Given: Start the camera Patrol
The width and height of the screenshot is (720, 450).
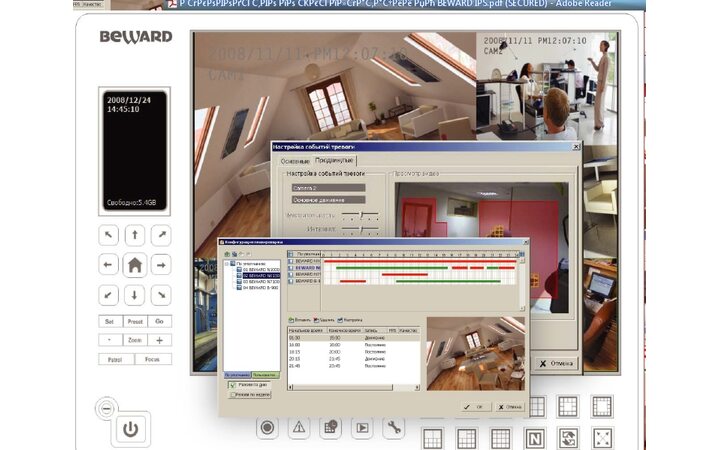Looking at the screenshot, I should (116, 359).
